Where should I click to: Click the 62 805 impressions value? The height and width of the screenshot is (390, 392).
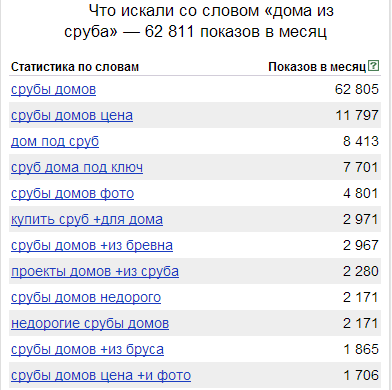tap(357, 89)
